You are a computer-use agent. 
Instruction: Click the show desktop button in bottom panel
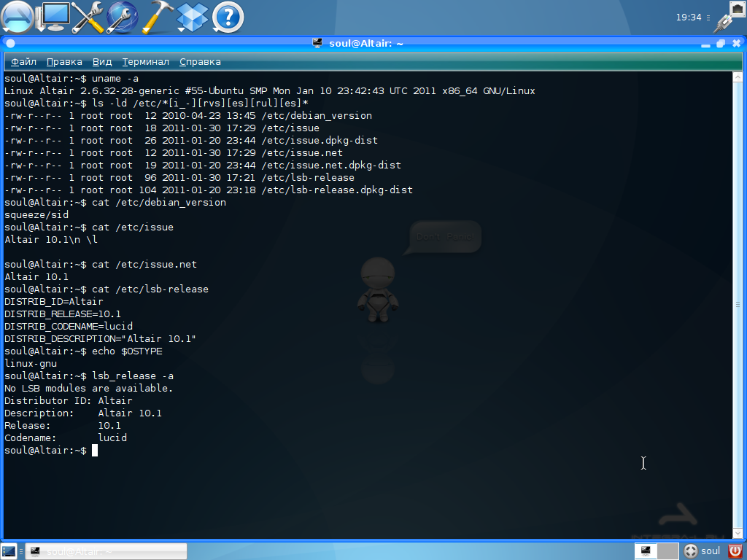(x=9, y=551)
